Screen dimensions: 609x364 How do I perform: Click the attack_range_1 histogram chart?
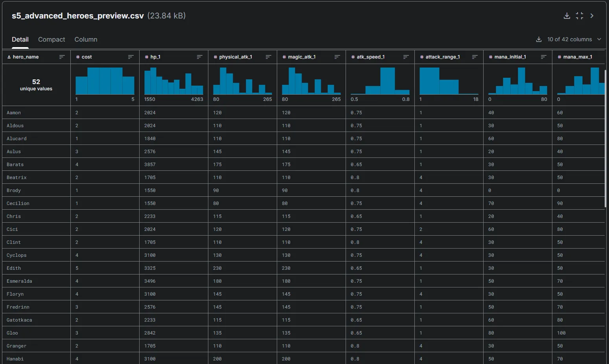(x=449, y=81)
